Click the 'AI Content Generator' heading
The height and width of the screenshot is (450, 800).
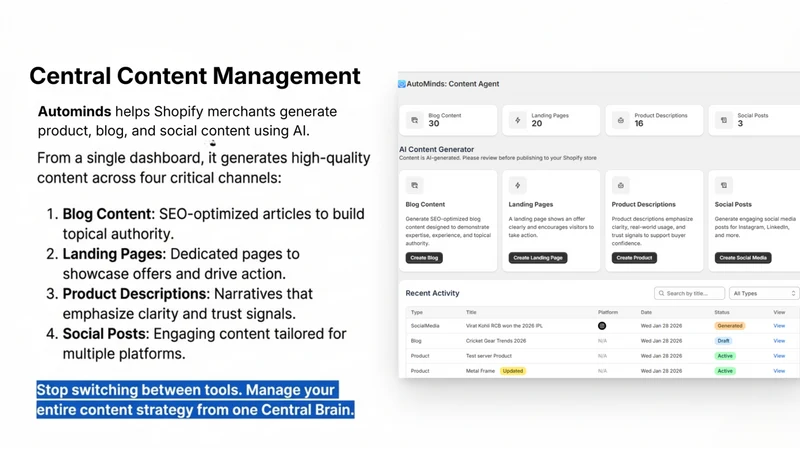(x=436, y=149)
